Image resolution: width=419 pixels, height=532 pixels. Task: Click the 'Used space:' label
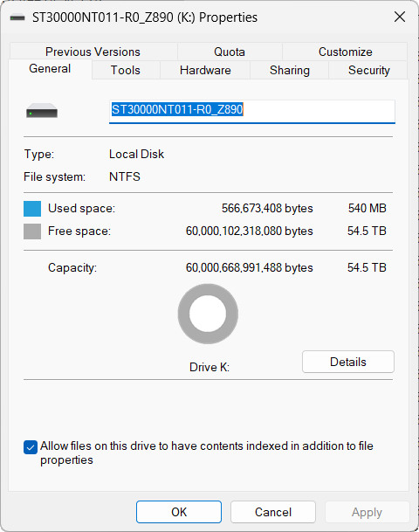coord(82,208)
